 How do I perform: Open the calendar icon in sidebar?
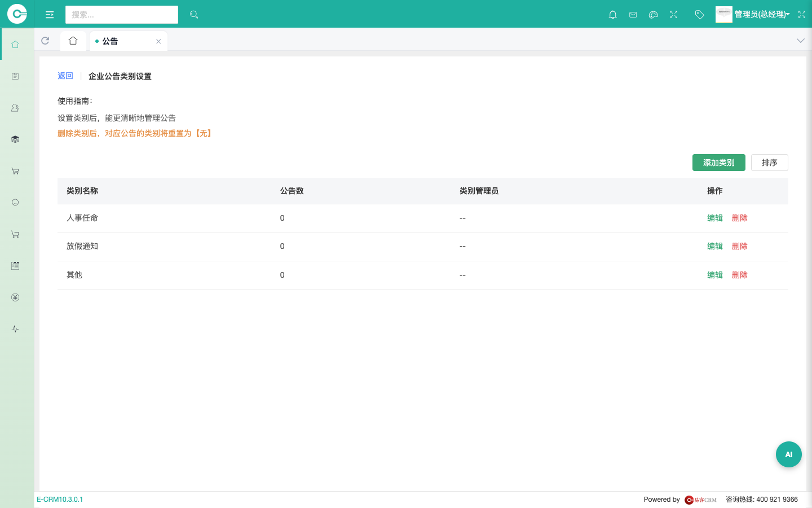[15, 265]
